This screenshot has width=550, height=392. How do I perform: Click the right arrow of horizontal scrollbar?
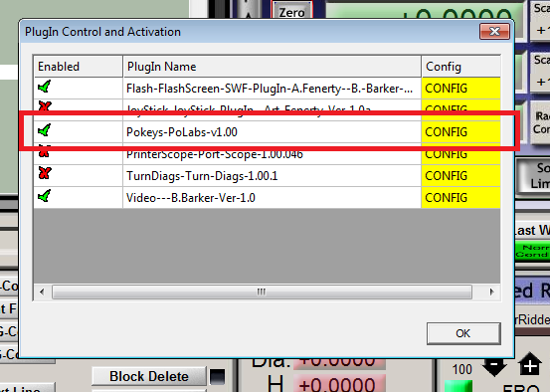click(x=491, y=292)
